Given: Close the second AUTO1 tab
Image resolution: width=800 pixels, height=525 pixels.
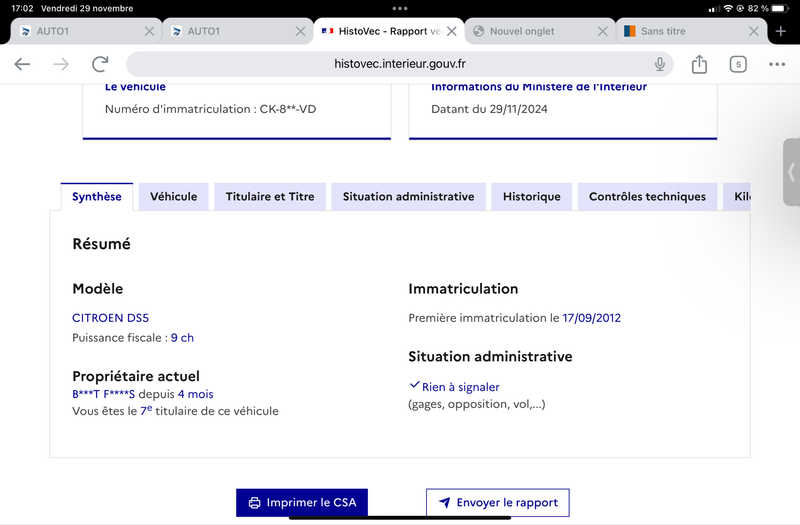Looking at the screenshot, I should pos(301,32).
